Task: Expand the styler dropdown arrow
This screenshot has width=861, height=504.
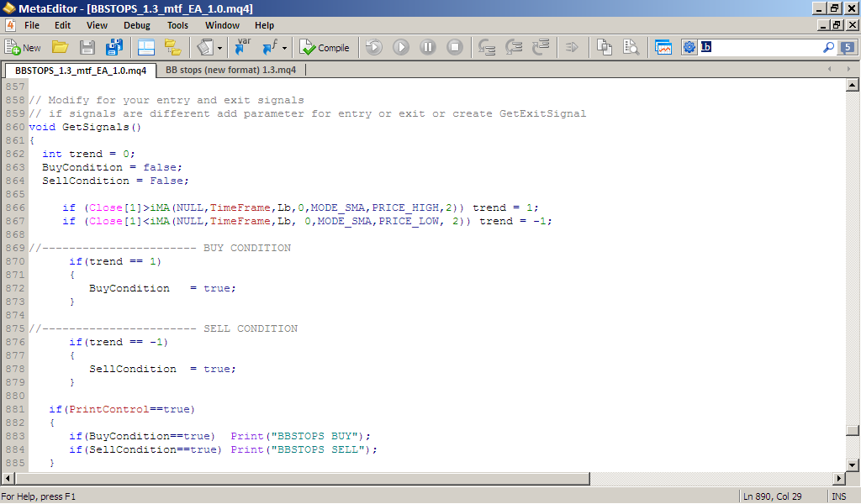Action: pyautogui.click(x=219, y=48)
